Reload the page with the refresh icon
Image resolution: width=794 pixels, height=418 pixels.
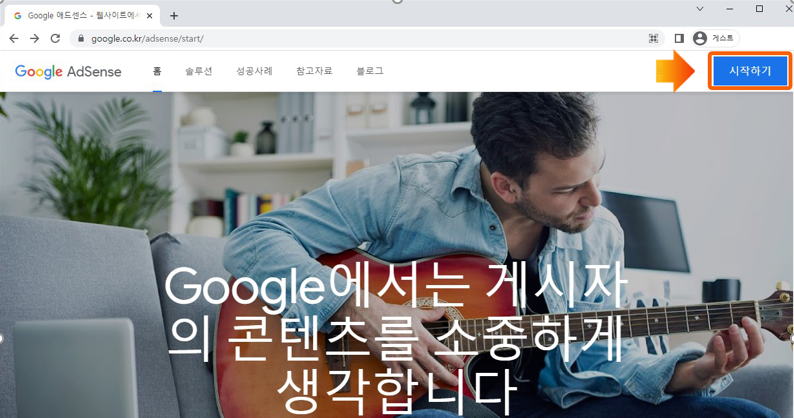pos(55,39)
